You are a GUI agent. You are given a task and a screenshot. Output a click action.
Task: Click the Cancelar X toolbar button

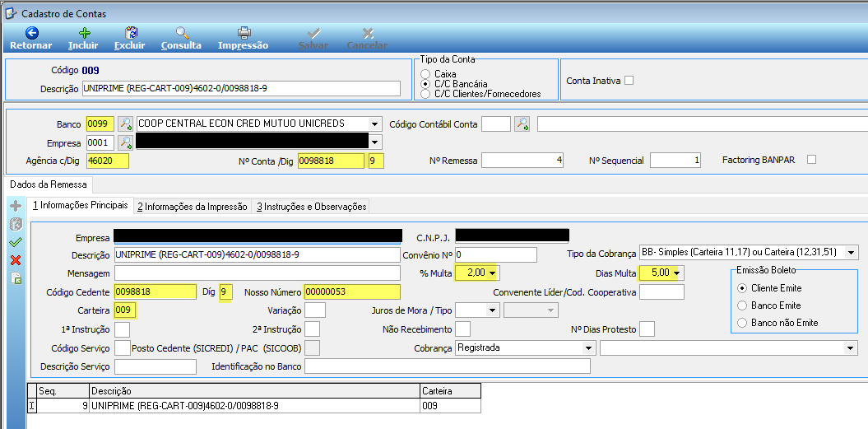point(367,40)
